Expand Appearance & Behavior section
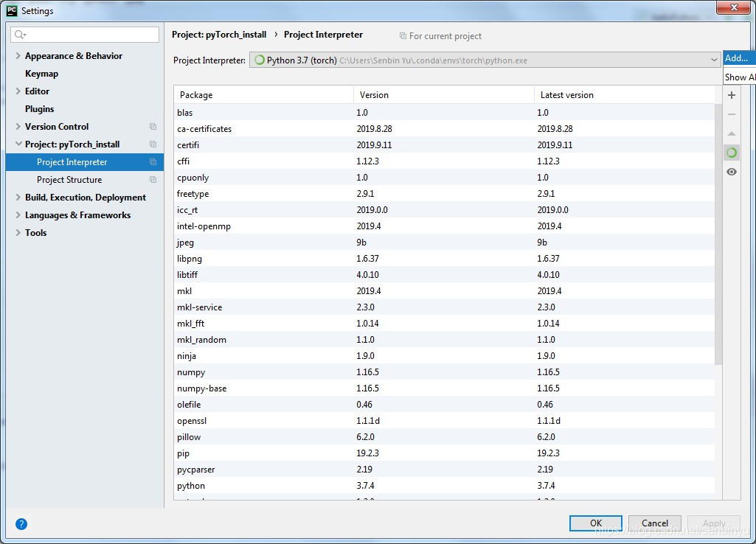Screen dimensions: 756x544 coord(18,55)
